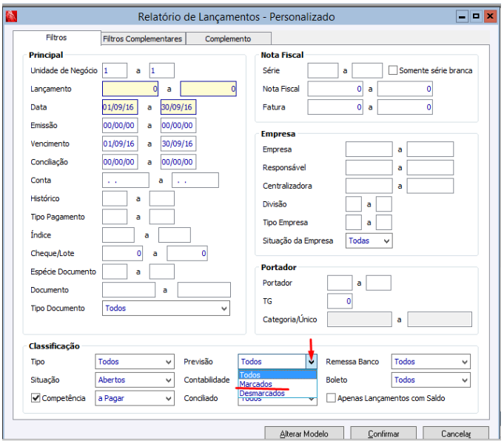
Task: Collapse the Previsão dropdown arrow
Action: tap(311, 362)
